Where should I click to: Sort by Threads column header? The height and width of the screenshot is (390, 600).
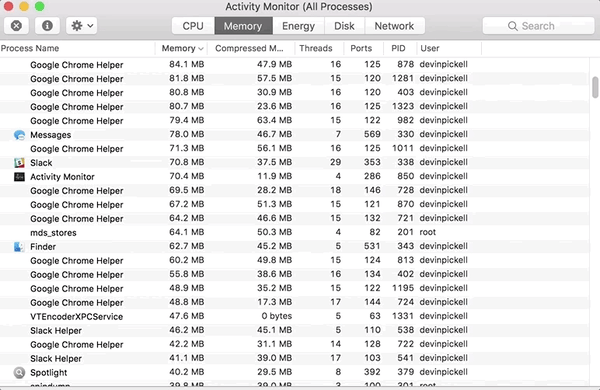tap(318, 48)
